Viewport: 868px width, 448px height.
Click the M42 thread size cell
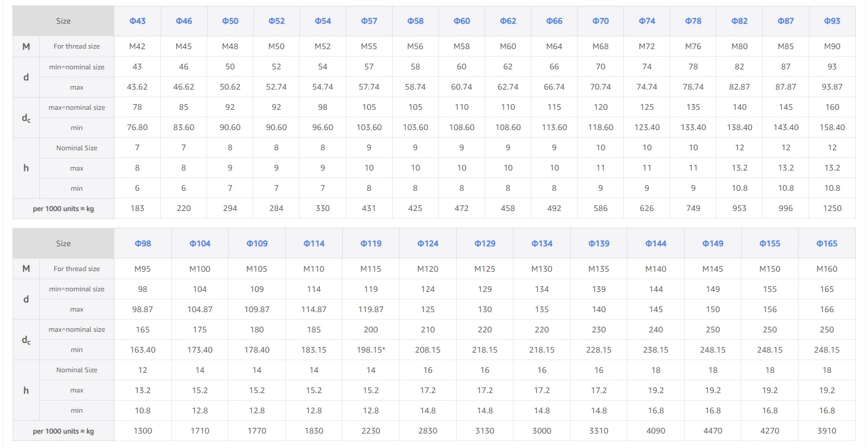coord(138,46)
